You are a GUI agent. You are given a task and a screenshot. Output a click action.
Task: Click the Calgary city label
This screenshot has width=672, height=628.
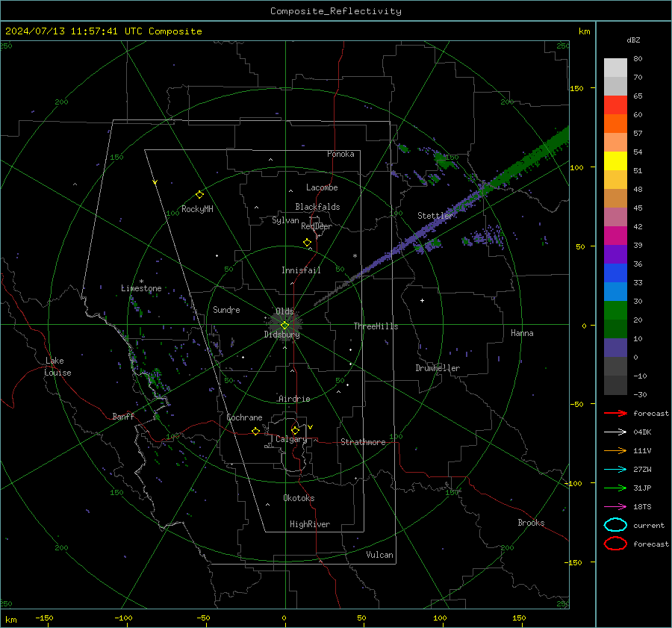[291, 439]
